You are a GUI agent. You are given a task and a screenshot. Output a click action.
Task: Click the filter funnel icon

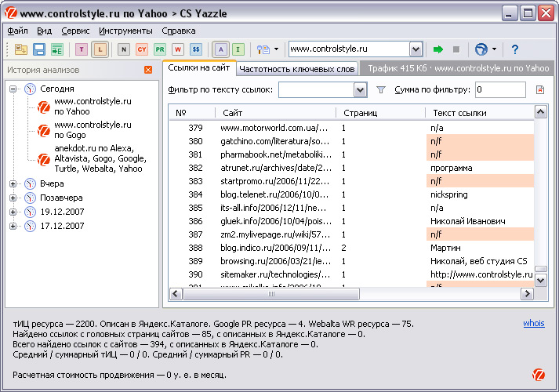382,90
